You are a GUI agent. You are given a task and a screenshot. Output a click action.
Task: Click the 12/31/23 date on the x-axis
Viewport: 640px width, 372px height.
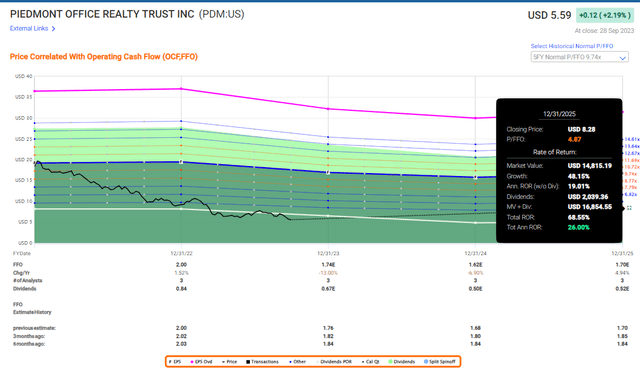(x=328, y=253)
